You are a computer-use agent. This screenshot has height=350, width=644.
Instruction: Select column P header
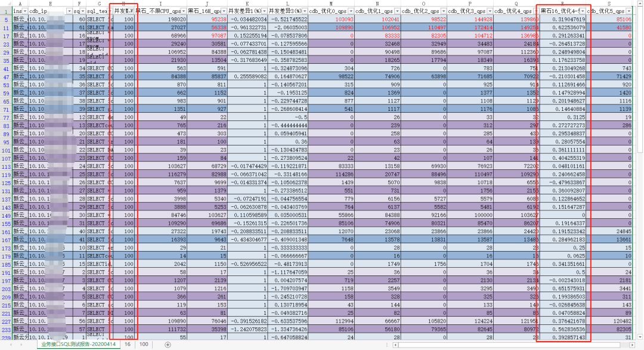470,4
